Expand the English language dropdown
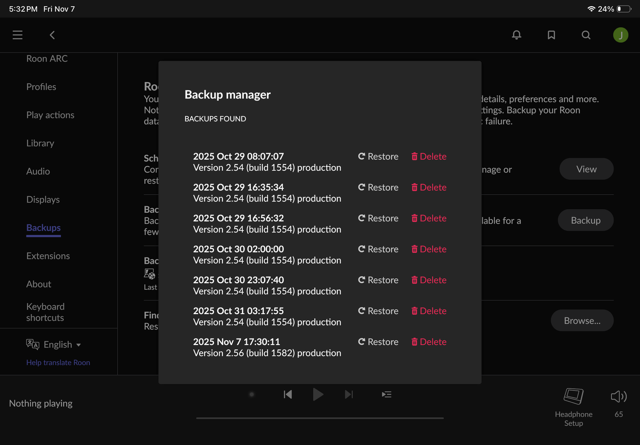Viewport: 640px width, 445px height. [58, 344]
